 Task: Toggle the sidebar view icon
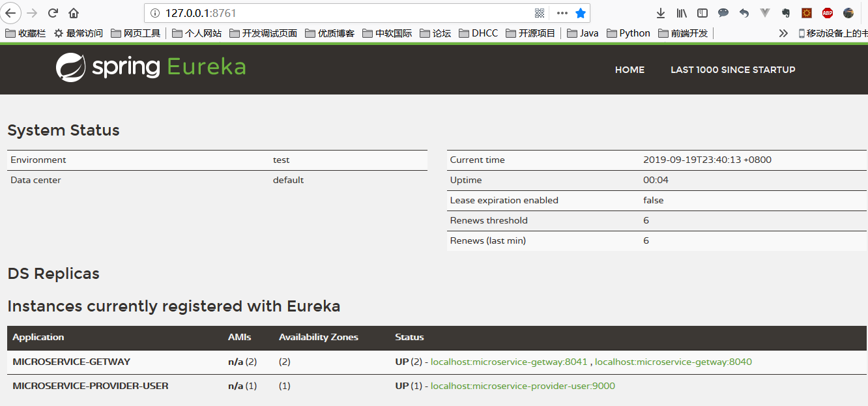coord(702,13)
